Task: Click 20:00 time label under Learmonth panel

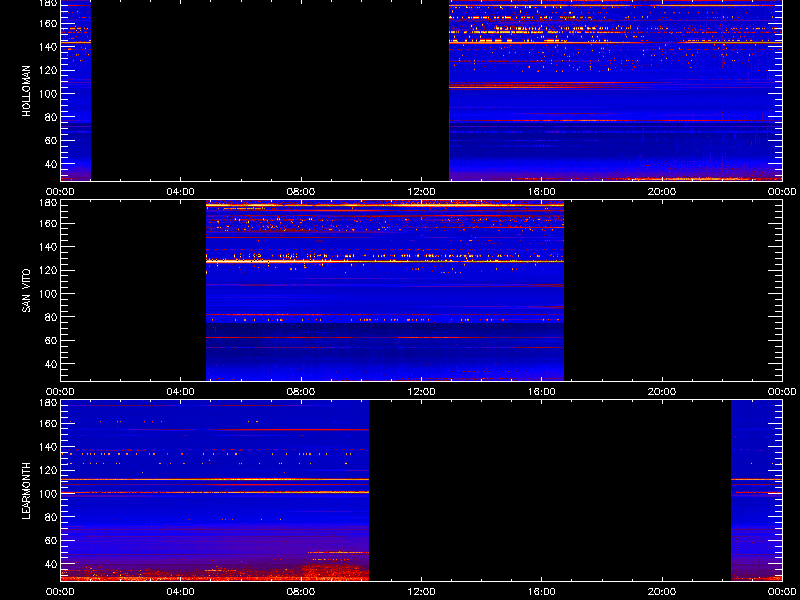Action: tap(662, 592)
